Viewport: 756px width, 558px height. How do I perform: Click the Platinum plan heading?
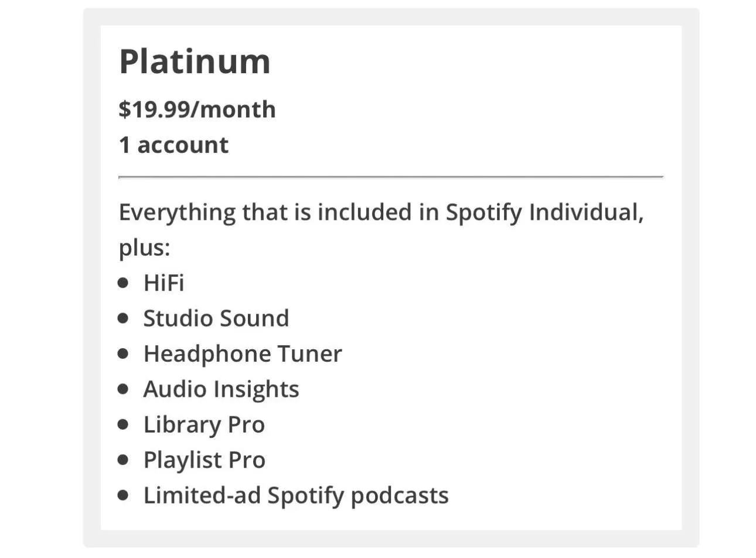(x=195, y=62)
